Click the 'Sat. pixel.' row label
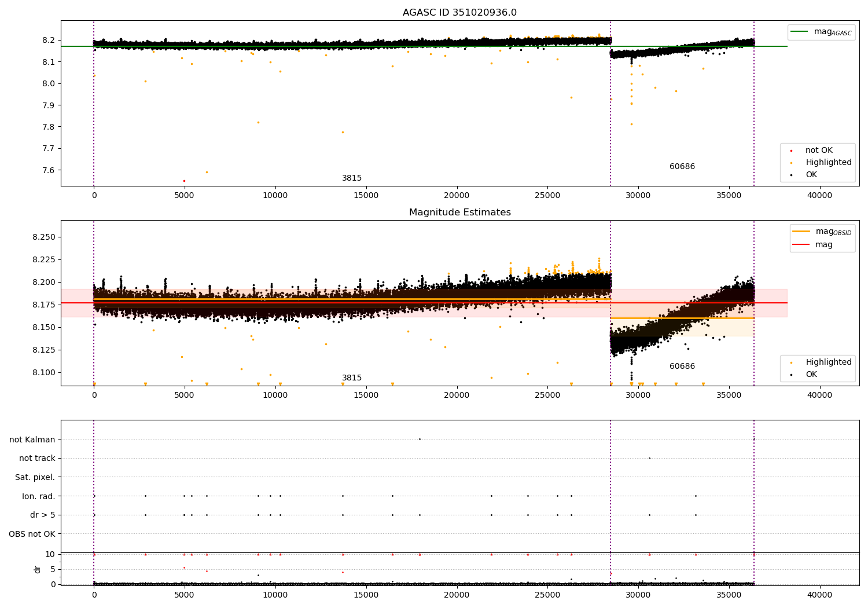Screen dimensions: 868x608 pyautogui.click(x=35, y=478)
